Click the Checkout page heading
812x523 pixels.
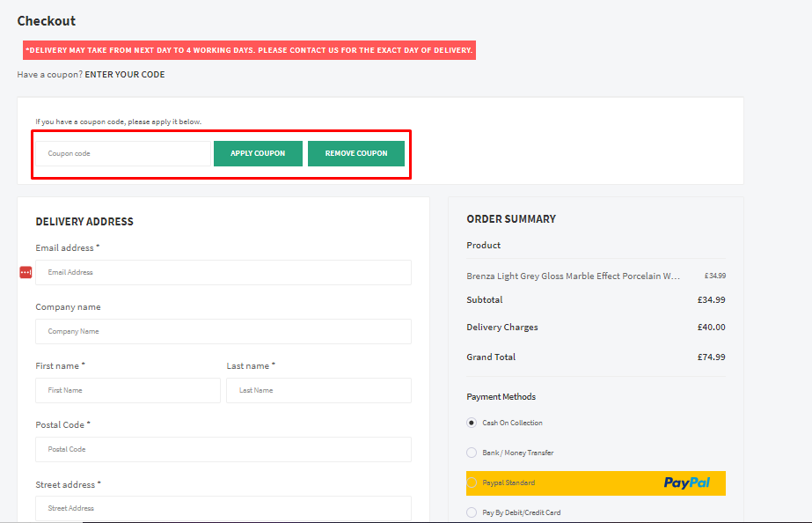tap(47, 21)
